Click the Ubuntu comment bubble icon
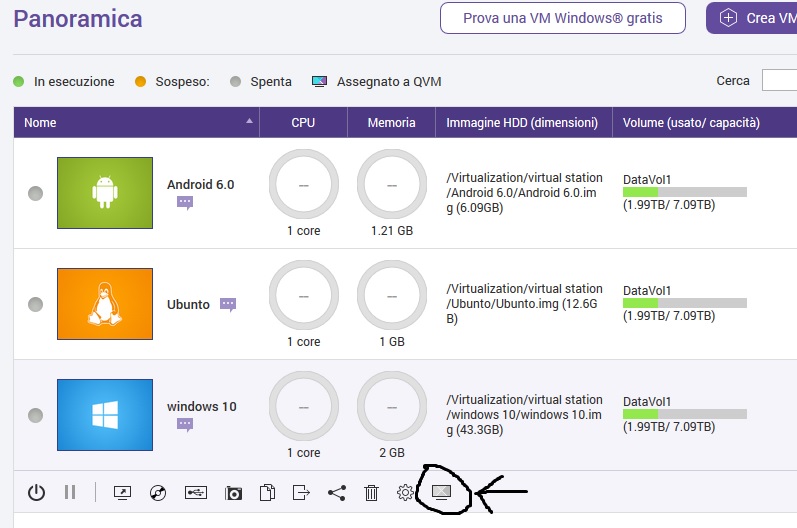 point(228,304)
